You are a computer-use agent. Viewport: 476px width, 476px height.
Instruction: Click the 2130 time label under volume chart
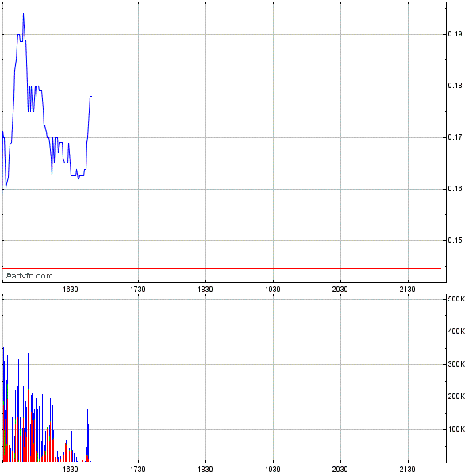[408, 470]
